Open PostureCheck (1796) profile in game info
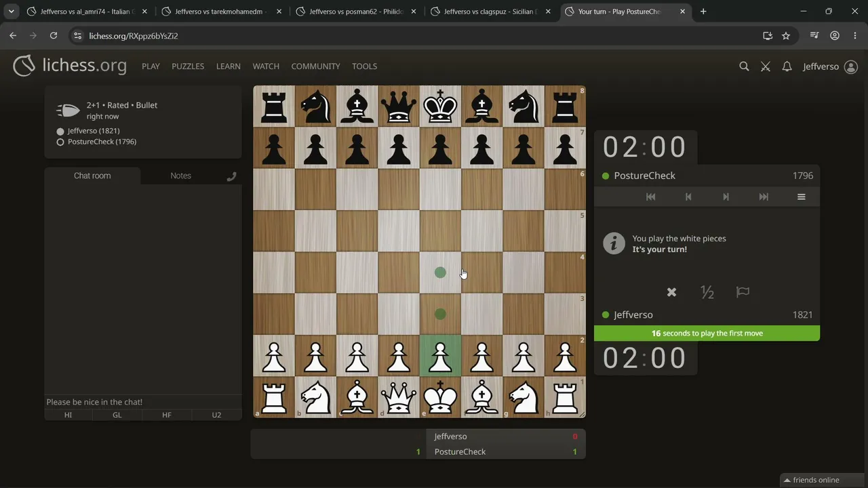The height and width of the screenshot is (488, 868). [x=102, y=142]
